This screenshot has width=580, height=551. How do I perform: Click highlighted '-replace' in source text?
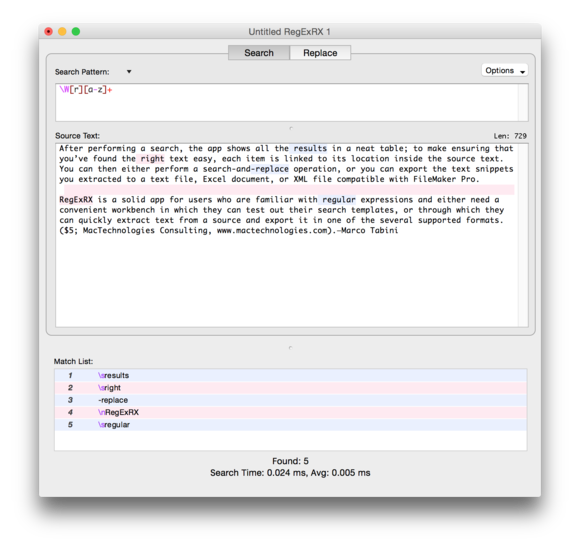point(270,169)
